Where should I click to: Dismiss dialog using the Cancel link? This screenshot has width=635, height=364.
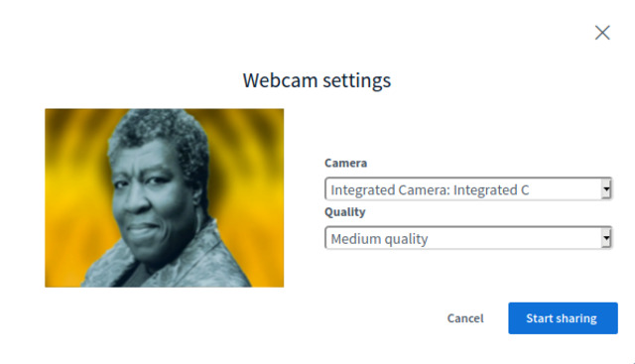(465, 318)
